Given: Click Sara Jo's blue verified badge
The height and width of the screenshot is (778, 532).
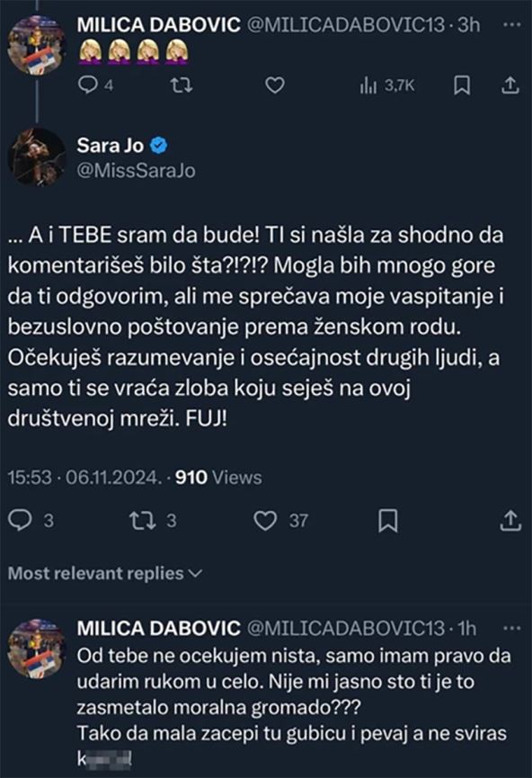Looking at the screenshot, I should point(159,142).
